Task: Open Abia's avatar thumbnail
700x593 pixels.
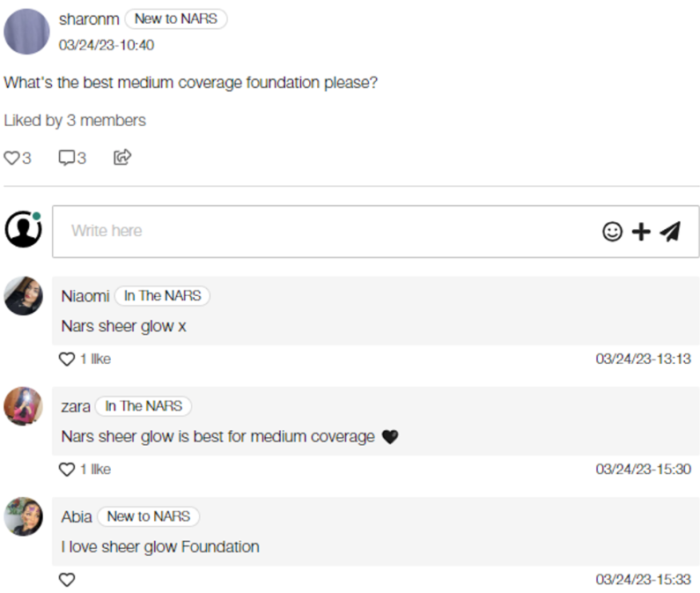Action: [x=24, y=516]
